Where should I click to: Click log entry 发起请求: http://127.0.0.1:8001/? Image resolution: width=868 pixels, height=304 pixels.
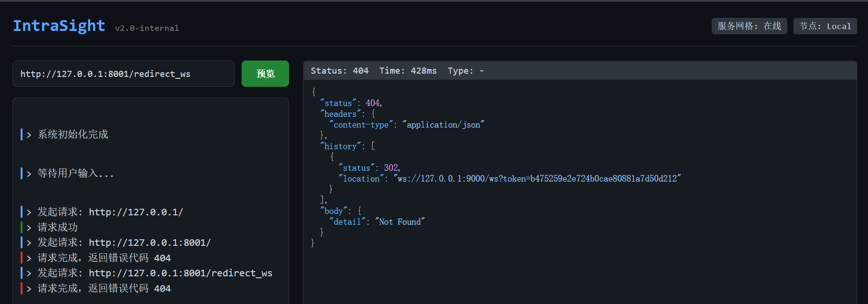pos(124,243)
